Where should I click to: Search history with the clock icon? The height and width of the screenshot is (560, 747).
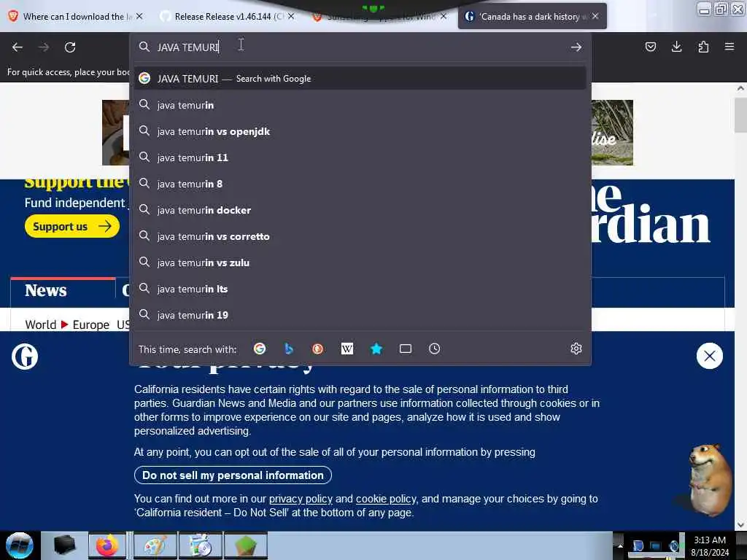click(x=435, y=349)
